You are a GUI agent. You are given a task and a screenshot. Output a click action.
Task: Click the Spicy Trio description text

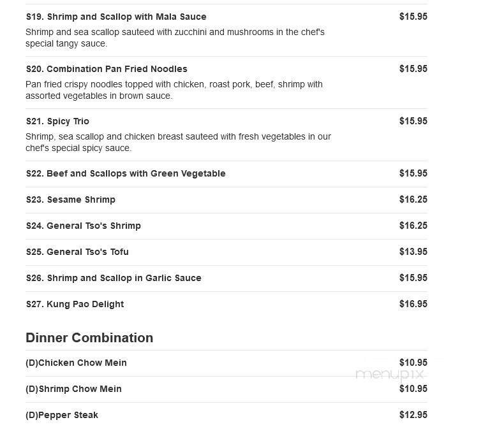click(x=178, y=142)
